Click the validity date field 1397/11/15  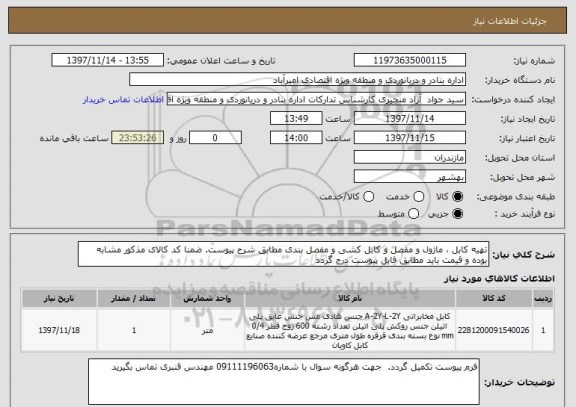pos(410,138)
